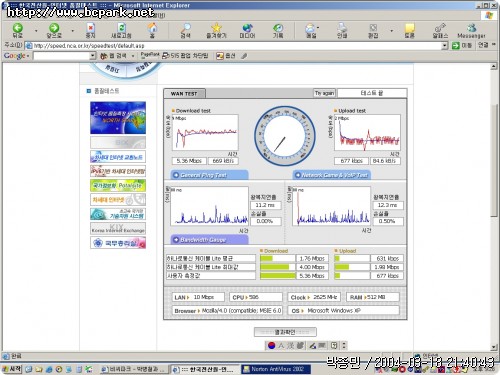The image size is (500, 375).
Task: Click the 1.76 Mbps download bar
Action: tap(278, 258)
